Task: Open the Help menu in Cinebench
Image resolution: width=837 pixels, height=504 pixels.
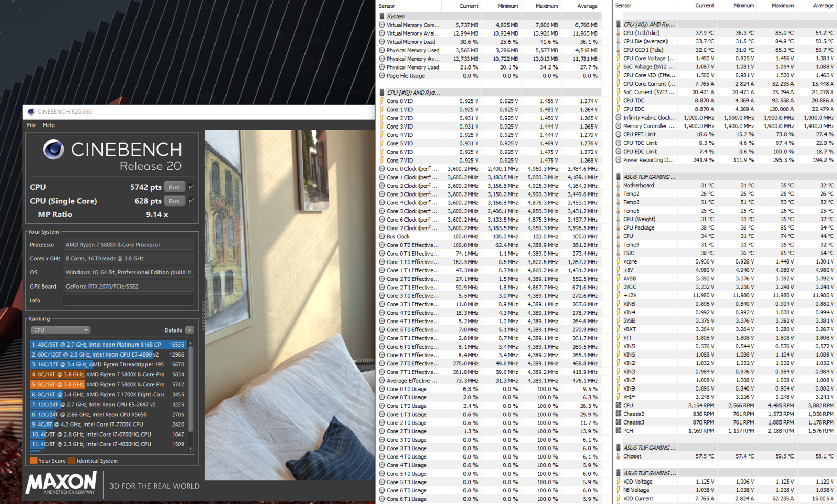Action: tap(49, 125)
